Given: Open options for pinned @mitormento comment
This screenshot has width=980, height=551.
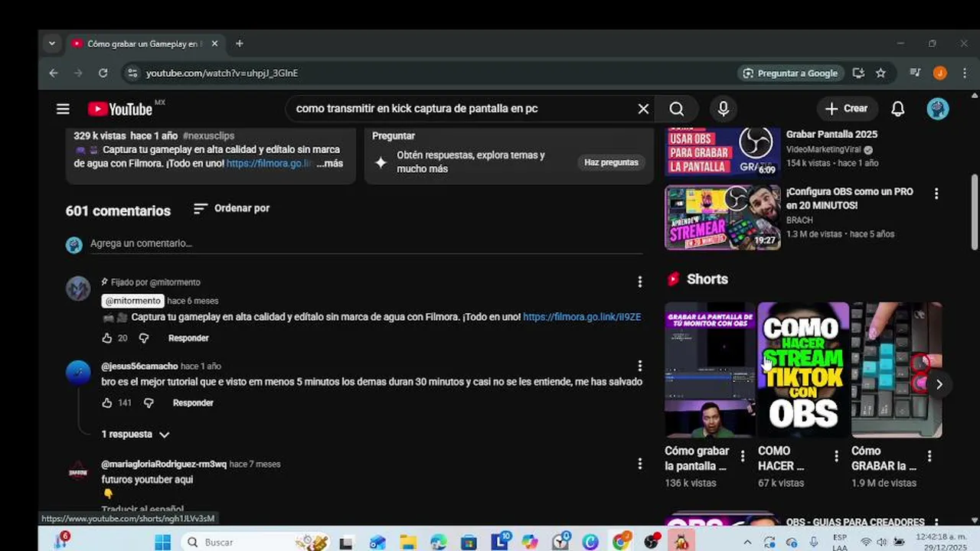Looking at the screenshot, I should coord(640,282).
